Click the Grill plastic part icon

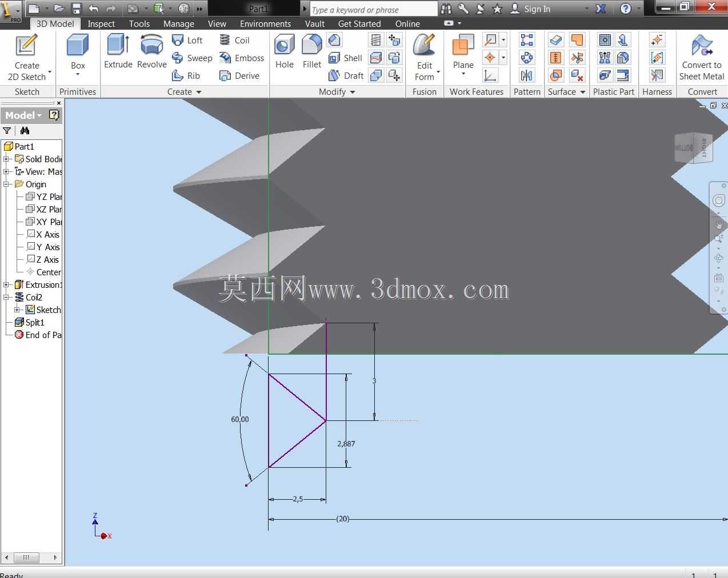[x=605, y=40]
